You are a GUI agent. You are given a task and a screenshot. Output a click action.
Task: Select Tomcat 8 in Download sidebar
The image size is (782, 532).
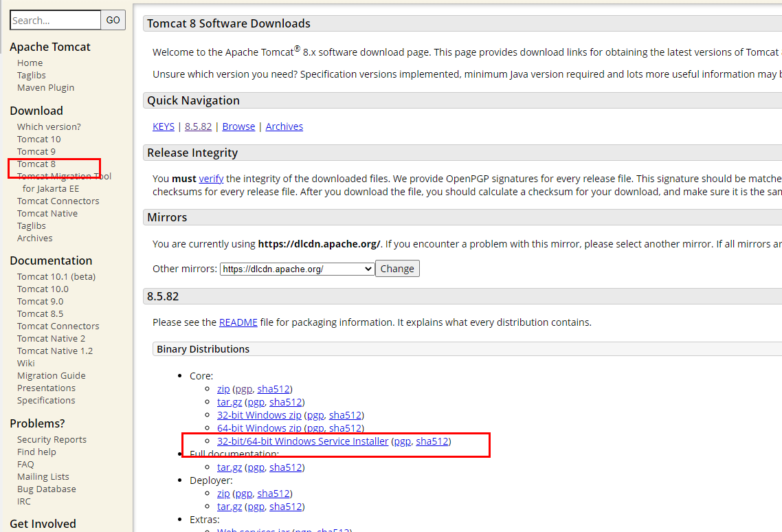coord(36,164)
